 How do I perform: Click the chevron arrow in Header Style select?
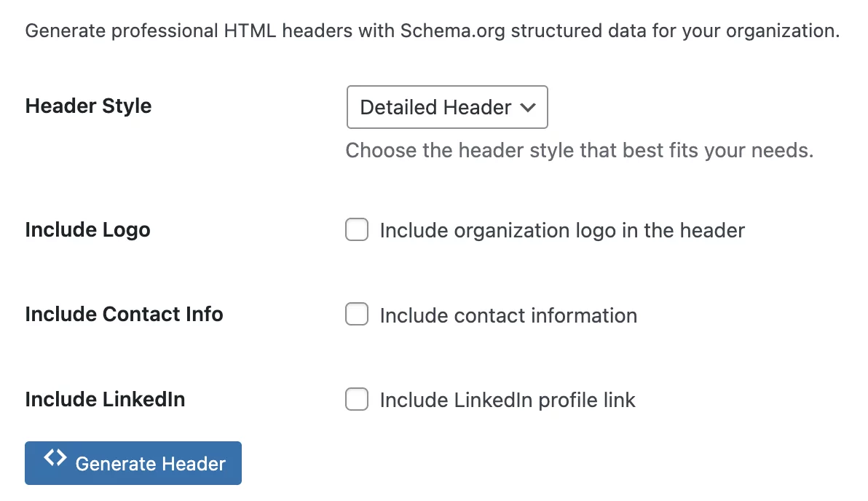[528, 108]
